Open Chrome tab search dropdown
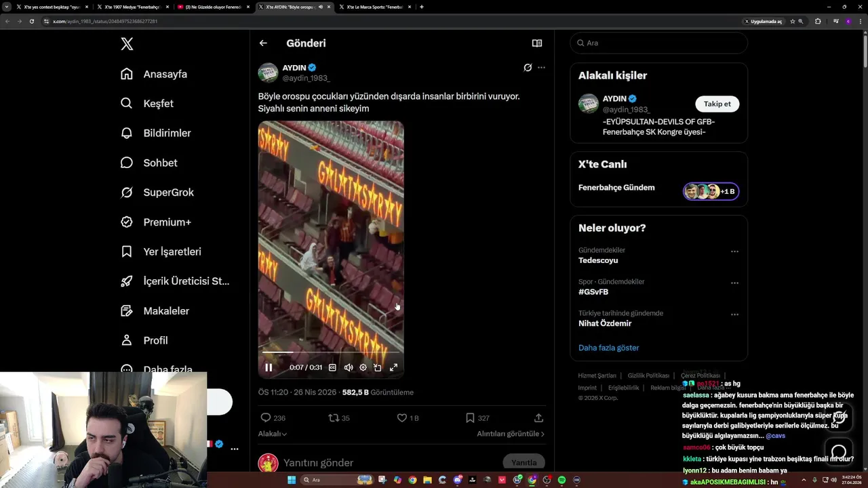This screenshot has height=488, width=868. point(7,7)
